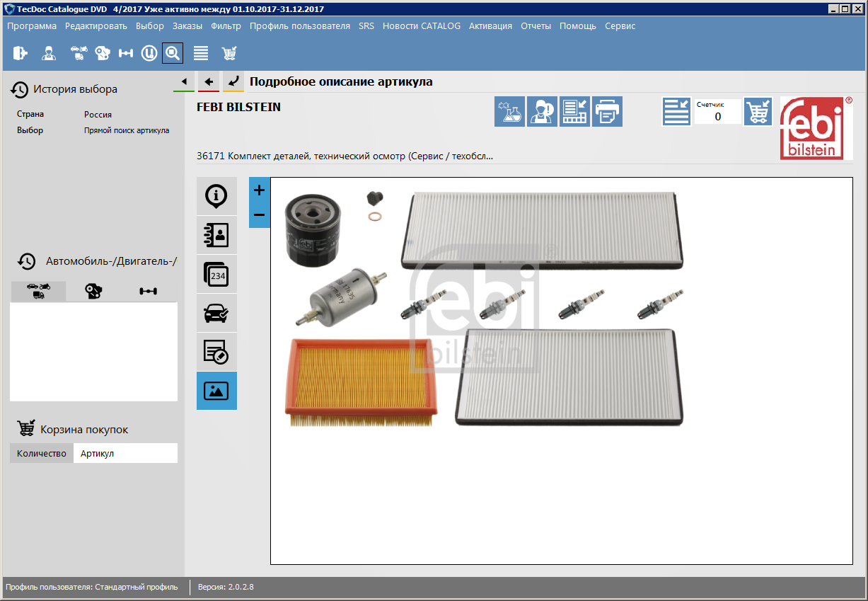Image resolution: width=868 pixels, height=601 pixels.
Task: Click the Корзина покупок cart icon
Action: pos(26,429)
